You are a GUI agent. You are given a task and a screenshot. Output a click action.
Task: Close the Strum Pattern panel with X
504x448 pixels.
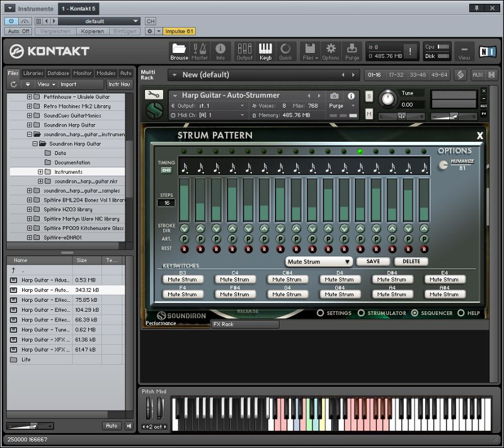[480, 135]
